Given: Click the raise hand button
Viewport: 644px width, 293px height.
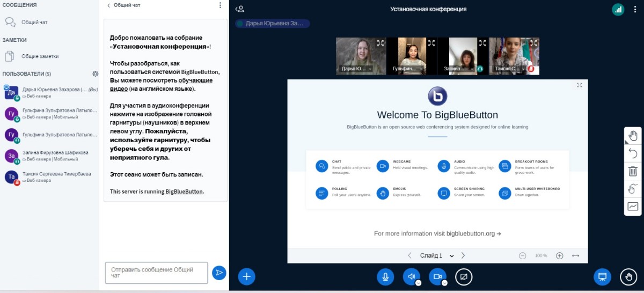Looking at the screenshot, I should point(628,276).
